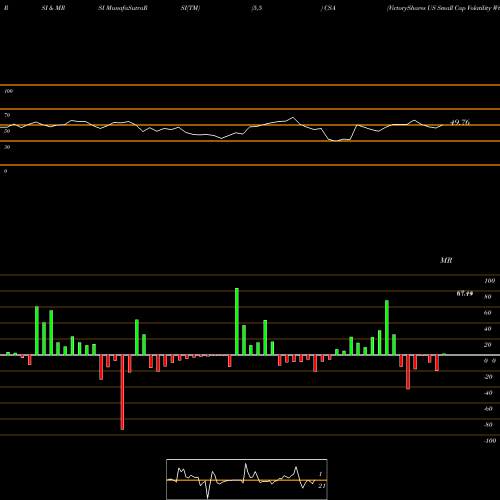This screenshot has height=500, width=500.
Task: Click the 'VictoryShares US Small Cap Volatility' title
Action: pyautogui.click(x=443, y=8)
